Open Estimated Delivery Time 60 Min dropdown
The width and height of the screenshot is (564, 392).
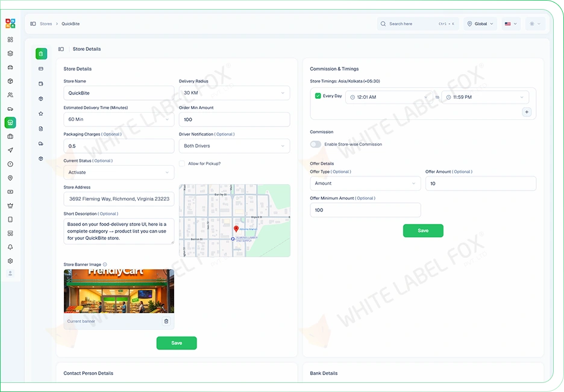coord(119,119)
